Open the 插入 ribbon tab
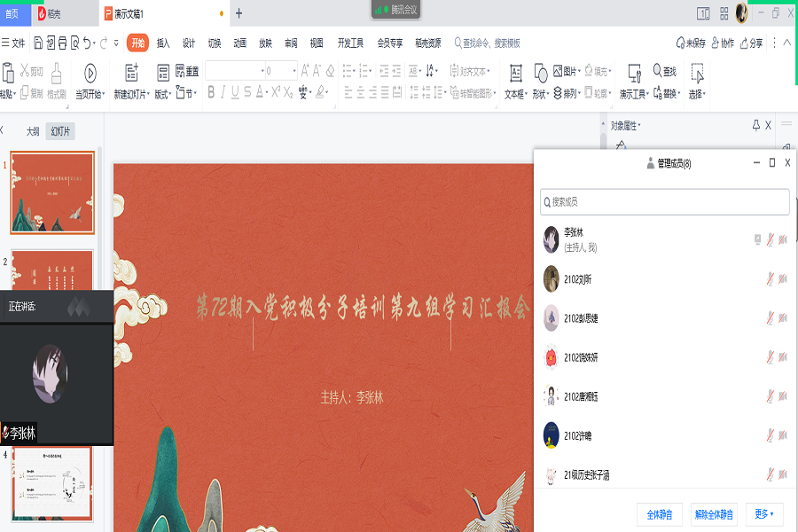This screenshot has width=798, height=532. pos(163,43)
